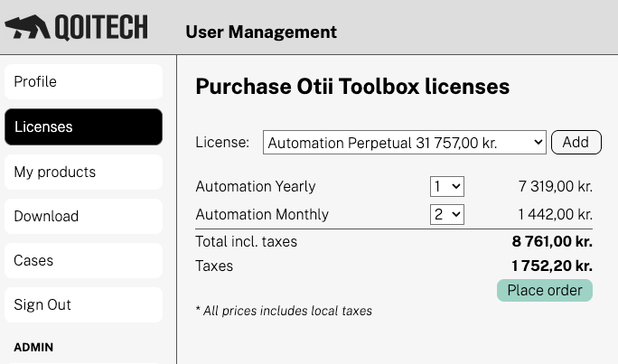618x364 pixels.
Task: Click the ADMIN section header
Action: (33, 347)
